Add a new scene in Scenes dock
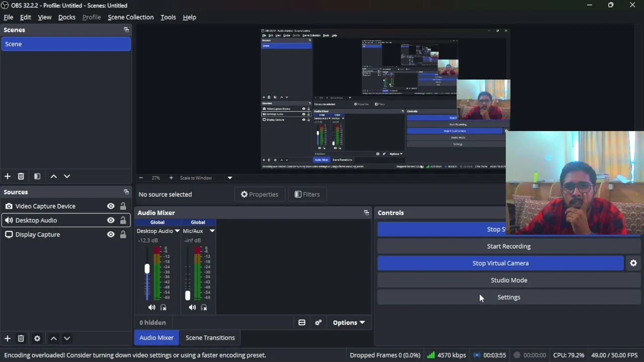Screen dimensions: 644x362 click(8, 176)
